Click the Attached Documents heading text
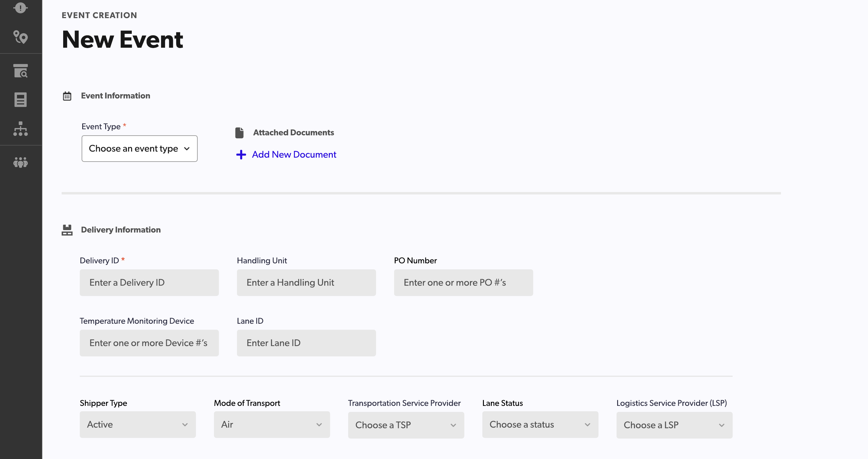868x459 pixels. (x=293, y=133)
